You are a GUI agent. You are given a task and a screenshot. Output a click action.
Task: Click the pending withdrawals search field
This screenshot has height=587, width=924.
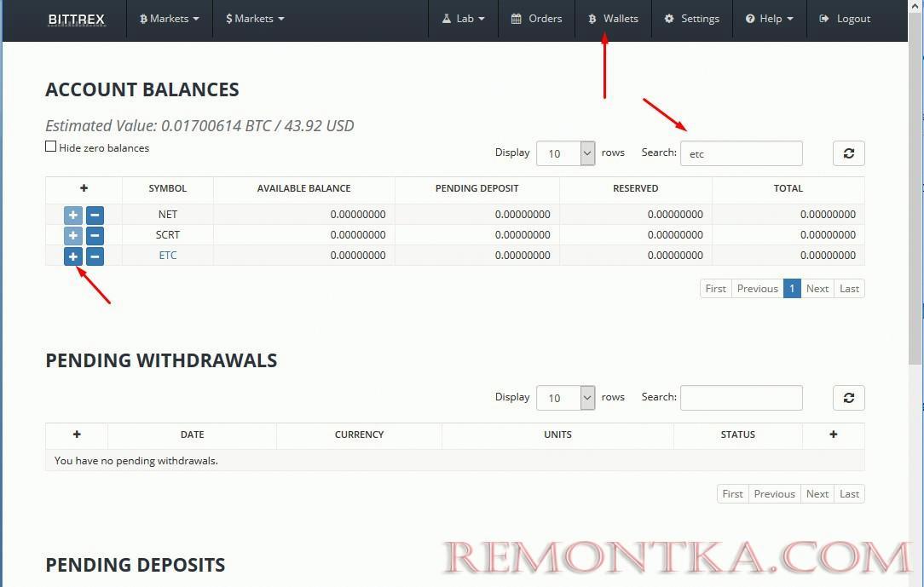(741, 398)
